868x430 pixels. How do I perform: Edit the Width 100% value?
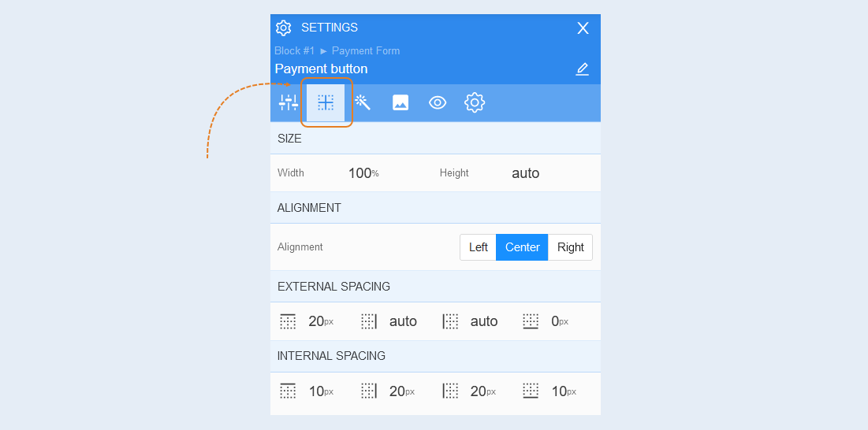click(x=363, y=173)
